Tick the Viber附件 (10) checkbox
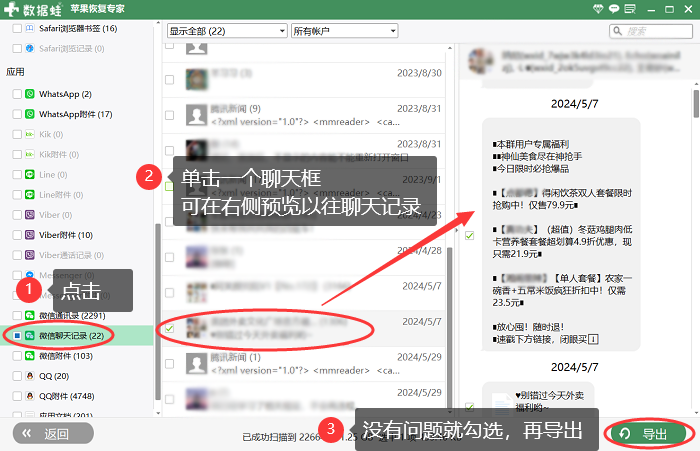 [17, 234]
